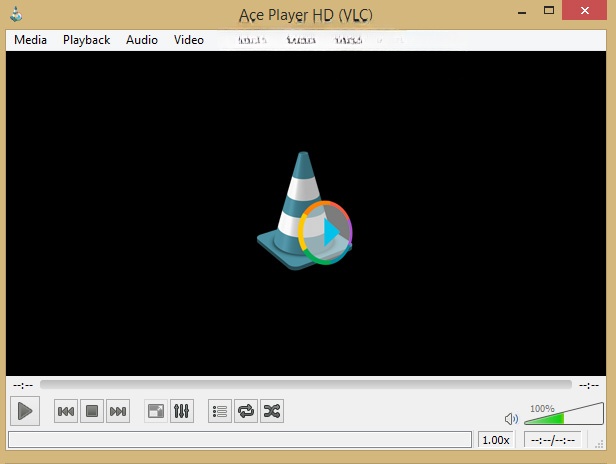Click the status bar message field
This screenshot has height=464, width=616.
[x=240, y=440]
